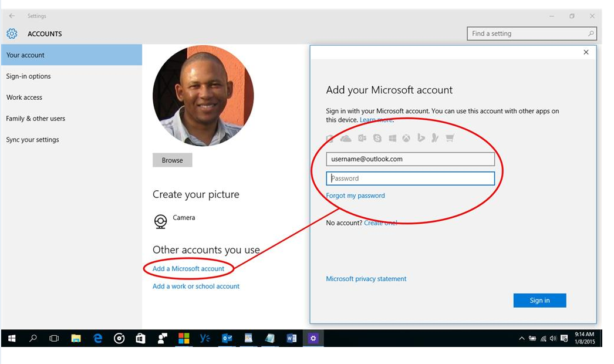Click the search magnifier in Find a setting
This screenshot has width=614, height=364.
coord(591,33)
